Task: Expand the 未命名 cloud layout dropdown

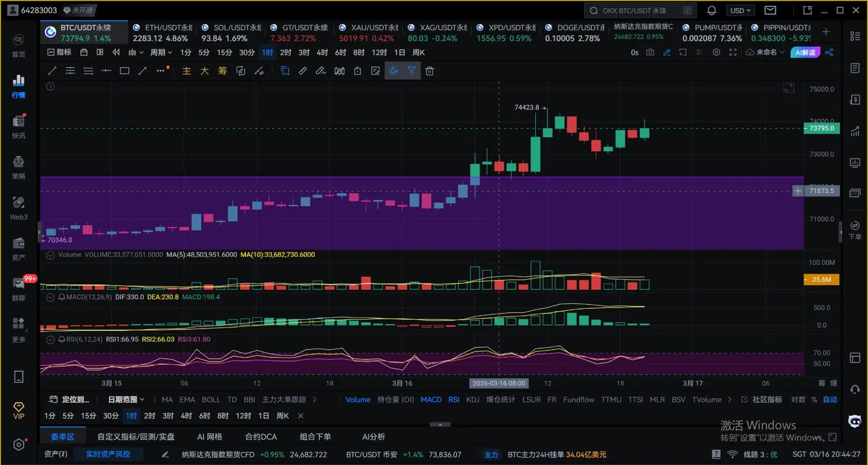Action: pyautogui.click(x=765, y=52)
